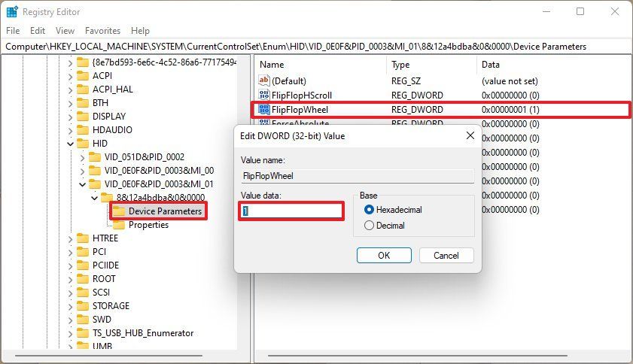Click the (value not set) data cell
633x364 pixels.
510,81
